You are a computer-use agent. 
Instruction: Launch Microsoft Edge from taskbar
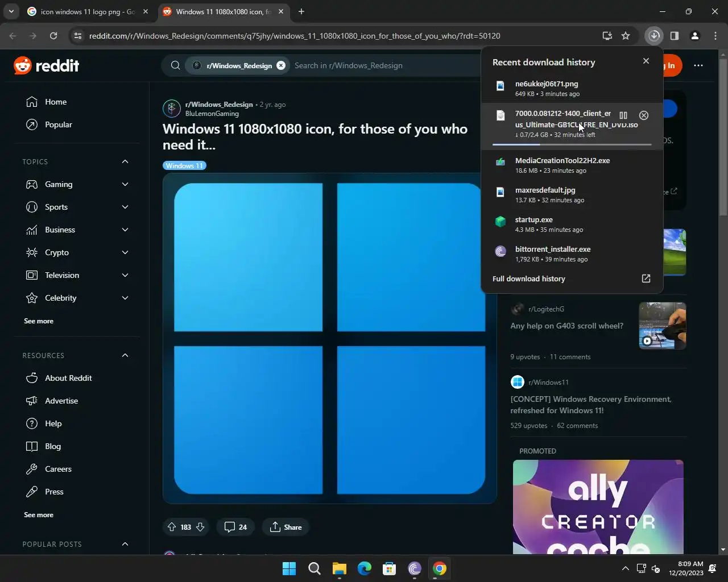click(x=365, y=568)
